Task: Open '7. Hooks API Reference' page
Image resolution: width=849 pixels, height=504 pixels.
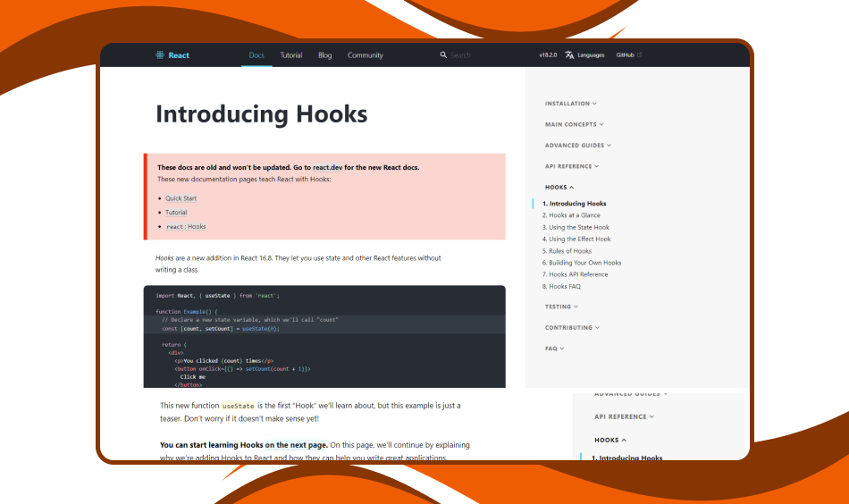Action: pos(575,274)
